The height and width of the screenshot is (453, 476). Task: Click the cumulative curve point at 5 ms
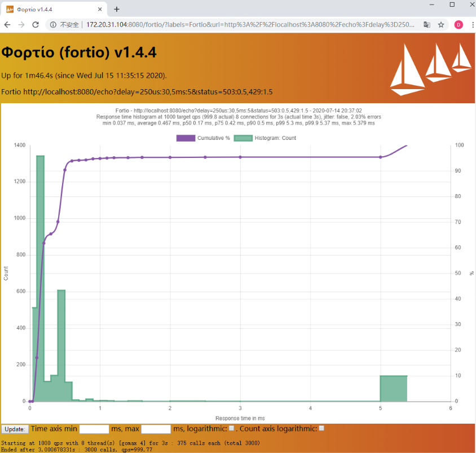pyautogui.click(x=380, y=157)
